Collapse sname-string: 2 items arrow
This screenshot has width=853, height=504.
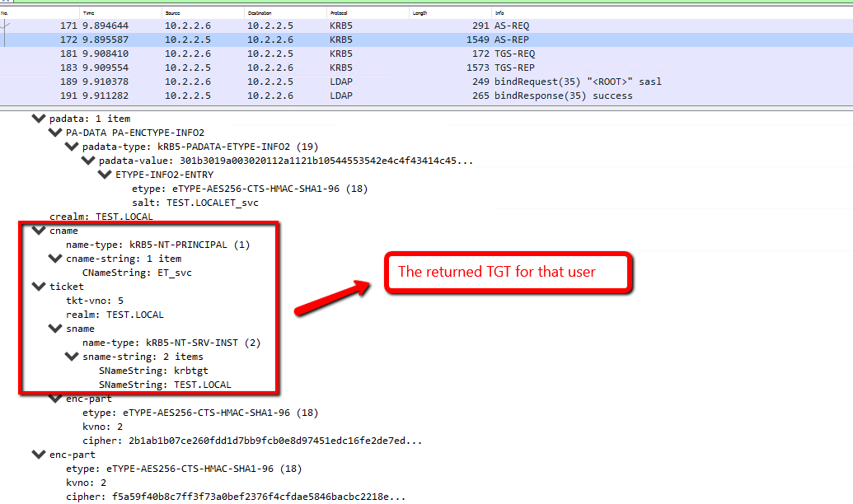pos(72,357)
